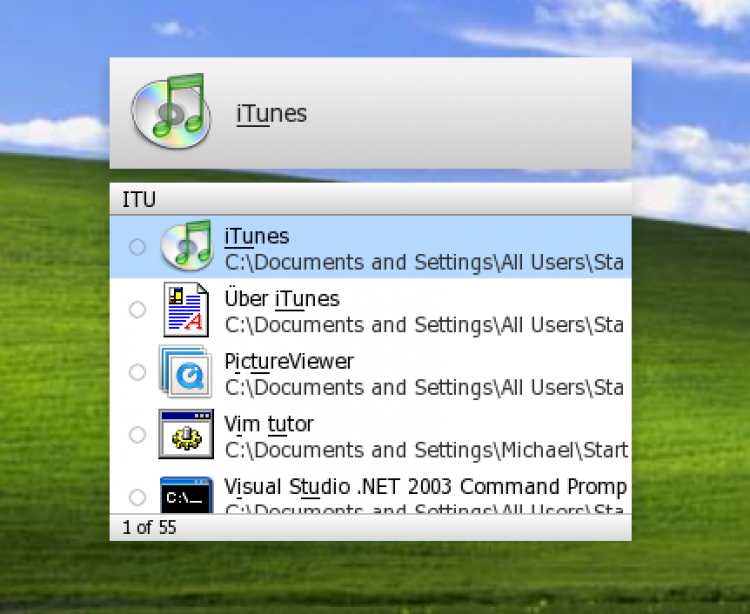
Task: Choose Visual Studio .NET 2003 Command Prompt name
Action: (426, 487)
